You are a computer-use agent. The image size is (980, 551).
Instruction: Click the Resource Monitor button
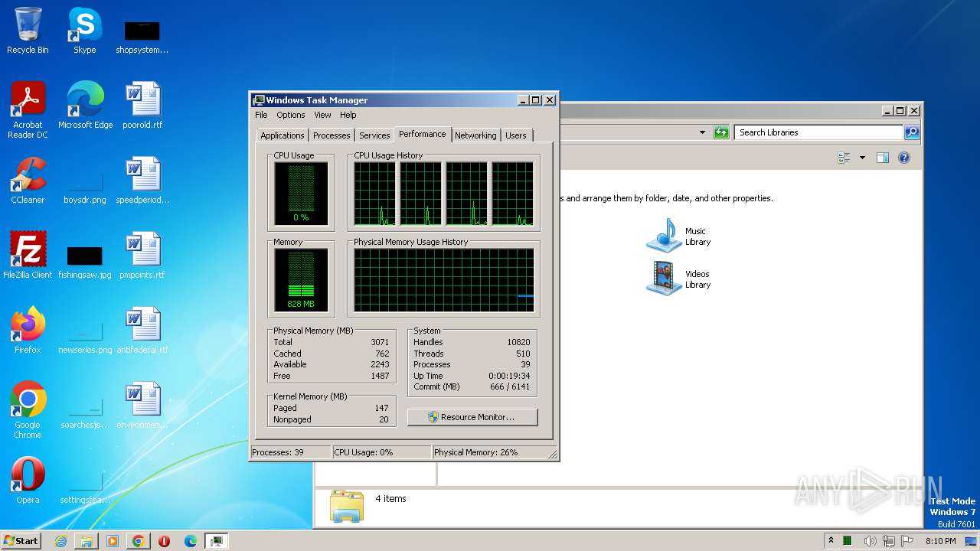(x=472, y=417)
